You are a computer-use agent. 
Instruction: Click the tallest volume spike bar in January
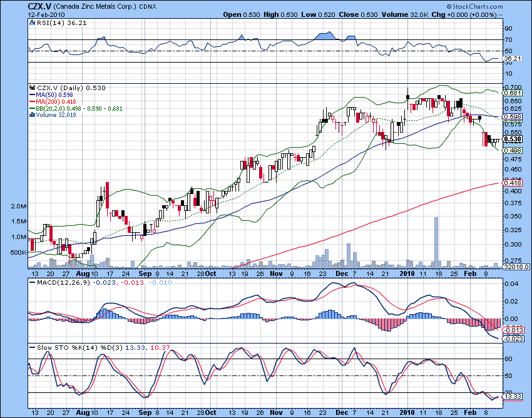pyautogui.click(x=436, y=242)
